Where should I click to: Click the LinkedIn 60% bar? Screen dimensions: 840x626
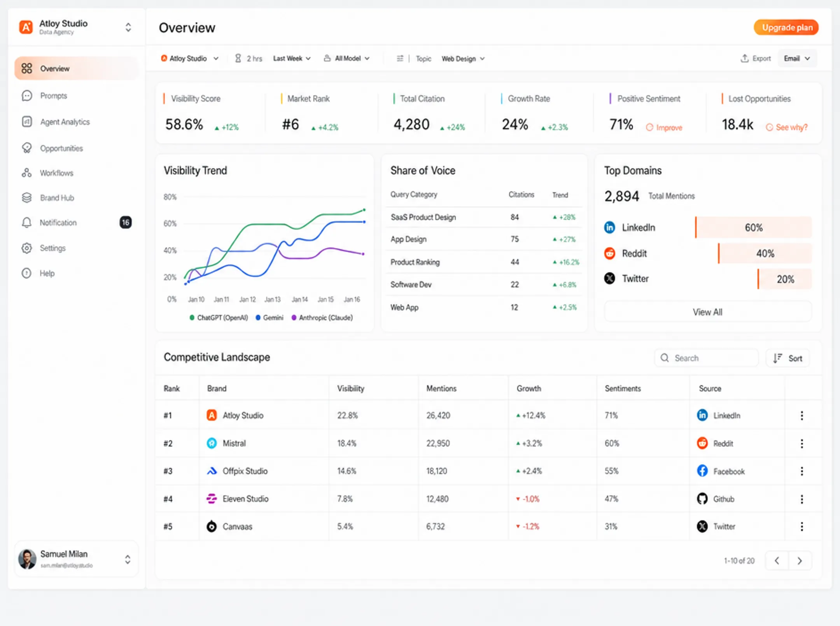click(x=754, y=227)
